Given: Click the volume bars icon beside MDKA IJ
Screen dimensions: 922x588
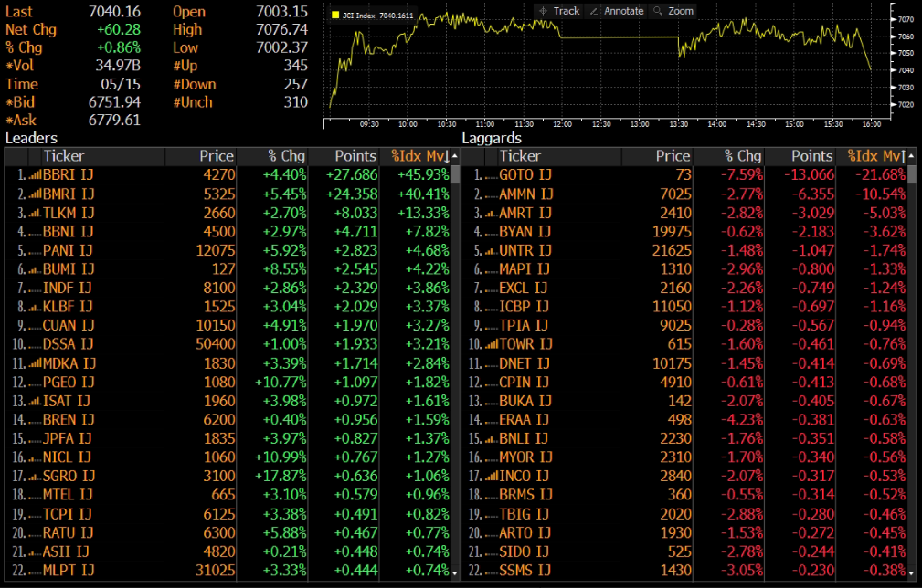Looking at the screenshot, I should tap(36, 363).
